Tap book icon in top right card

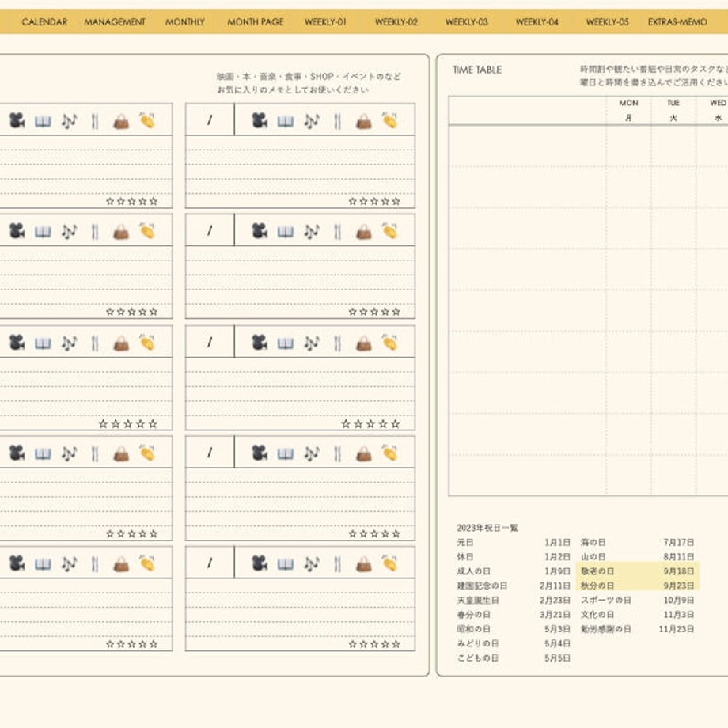[x=286, y=122]
